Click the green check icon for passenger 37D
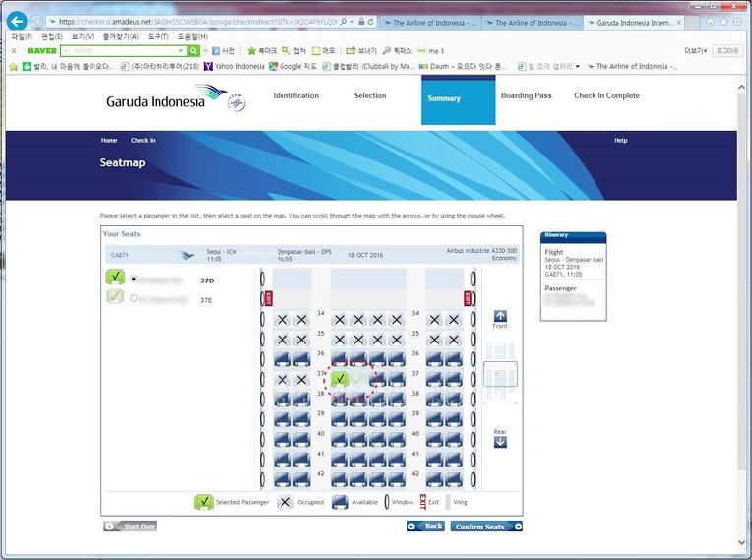752x560 pixels. [115, 277]
